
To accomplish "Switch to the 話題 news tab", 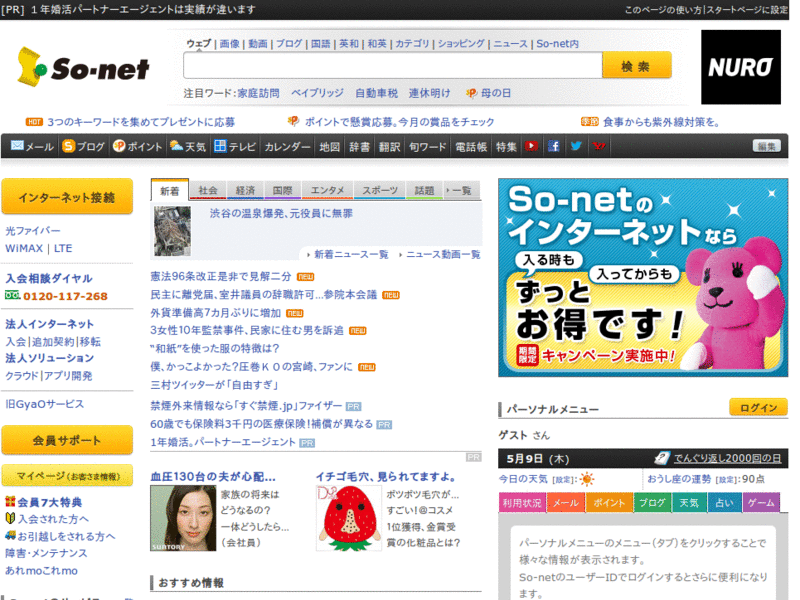I will 424,190.
